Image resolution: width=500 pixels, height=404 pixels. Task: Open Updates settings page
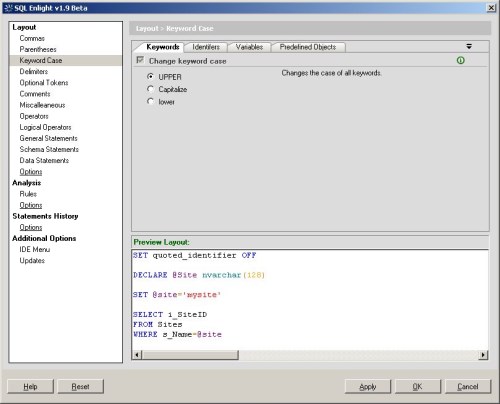[x=32, y=261]
